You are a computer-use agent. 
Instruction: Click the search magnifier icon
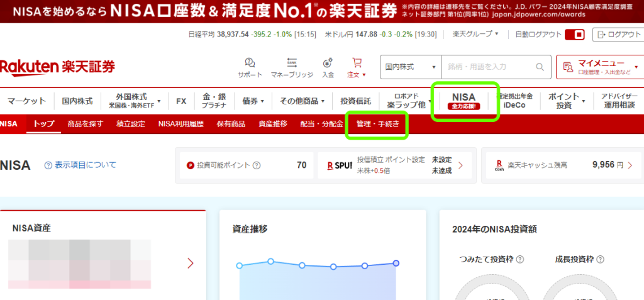coord(540,67)
